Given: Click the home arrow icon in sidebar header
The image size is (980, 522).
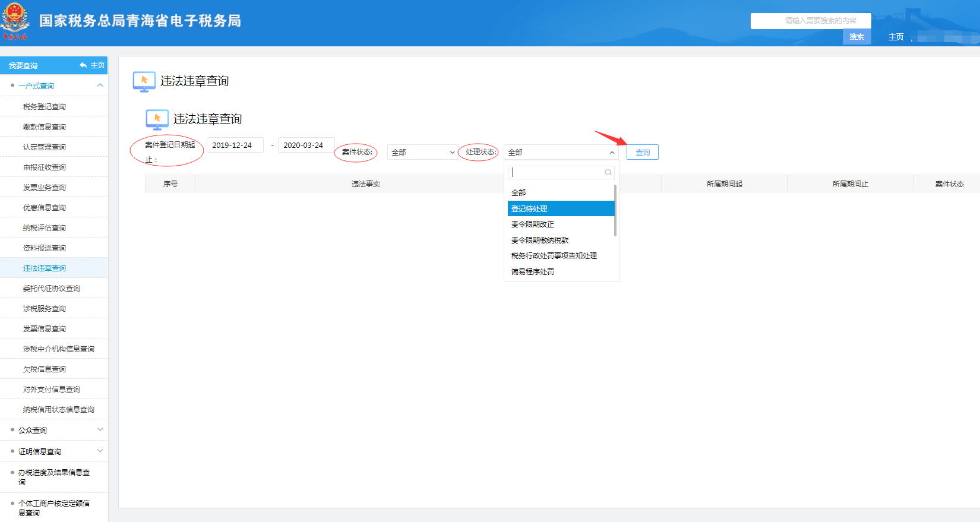Looking at the screenshot, I should coord(83,65).
